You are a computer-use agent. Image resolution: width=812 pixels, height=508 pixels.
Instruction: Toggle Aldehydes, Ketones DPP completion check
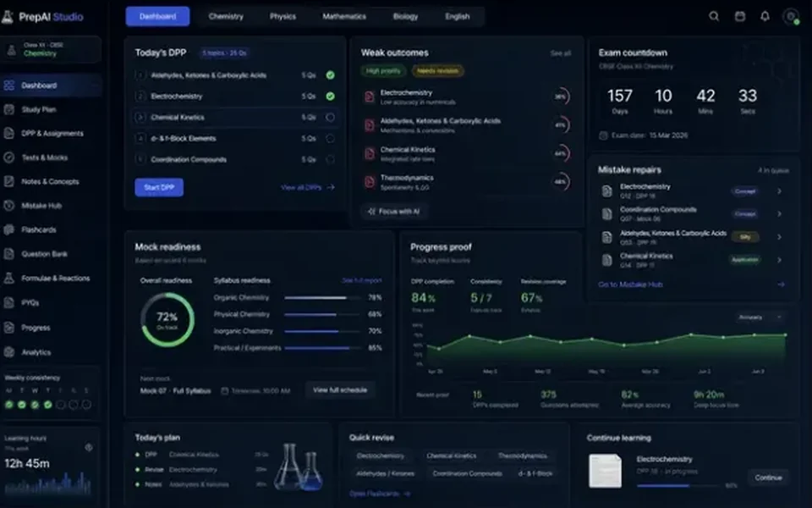(x=330, y=75)
